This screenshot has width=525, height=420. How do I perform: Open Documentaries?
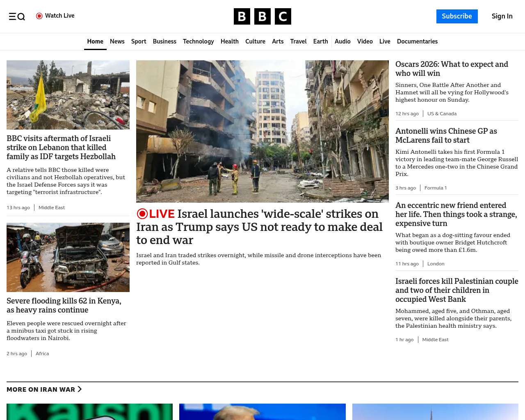417,41
